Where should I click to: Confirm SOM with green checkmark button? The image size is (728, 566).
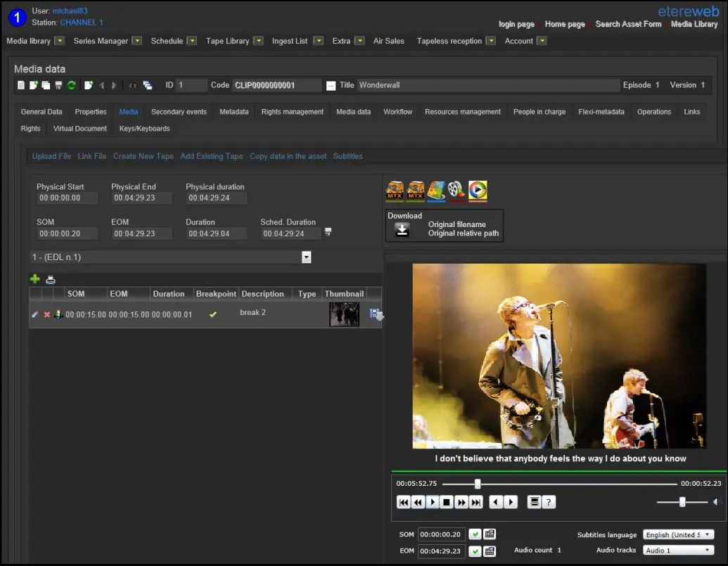[x=475, y=534]
